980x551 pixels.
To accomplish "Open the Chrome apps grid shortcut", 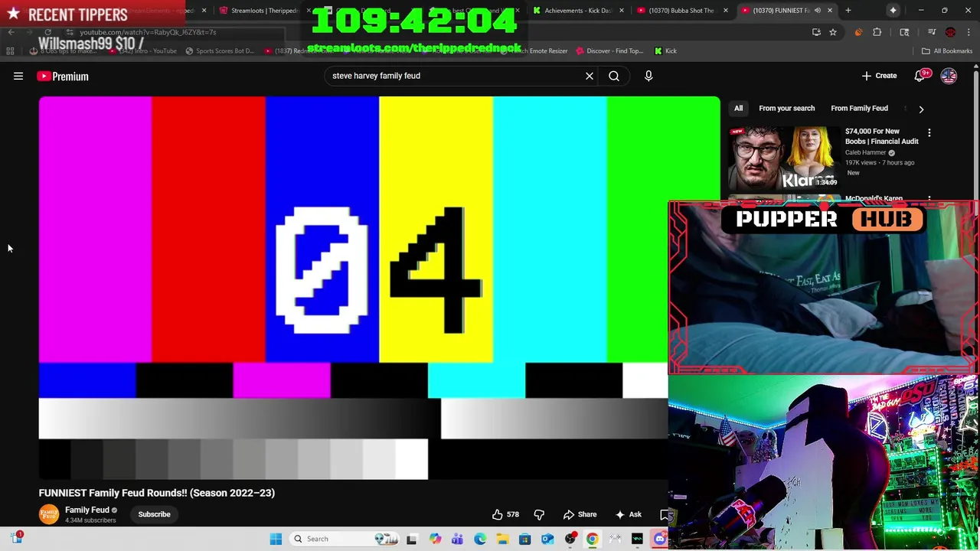I will tap(10, 51).
